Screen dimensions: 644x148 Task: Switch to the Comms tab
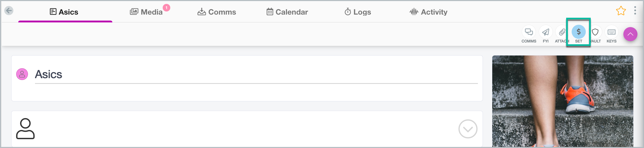coord(217,12)
